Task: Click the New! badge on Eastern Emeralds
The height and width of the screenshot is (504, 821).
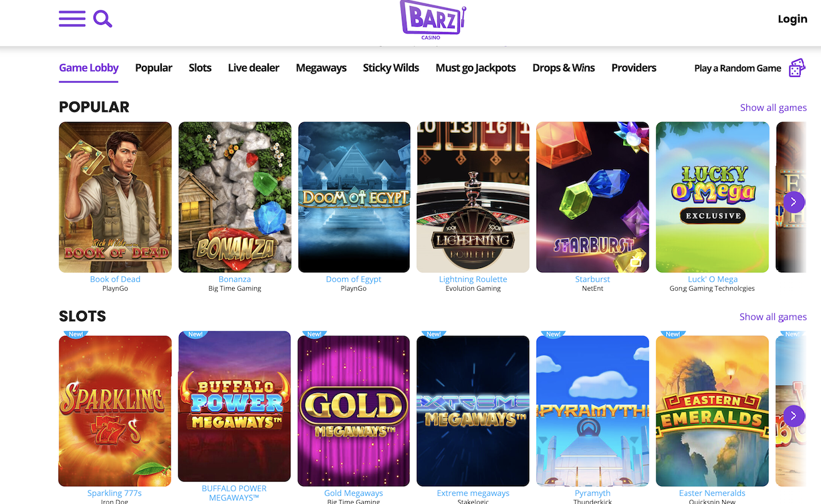Action: pos(673,334)
